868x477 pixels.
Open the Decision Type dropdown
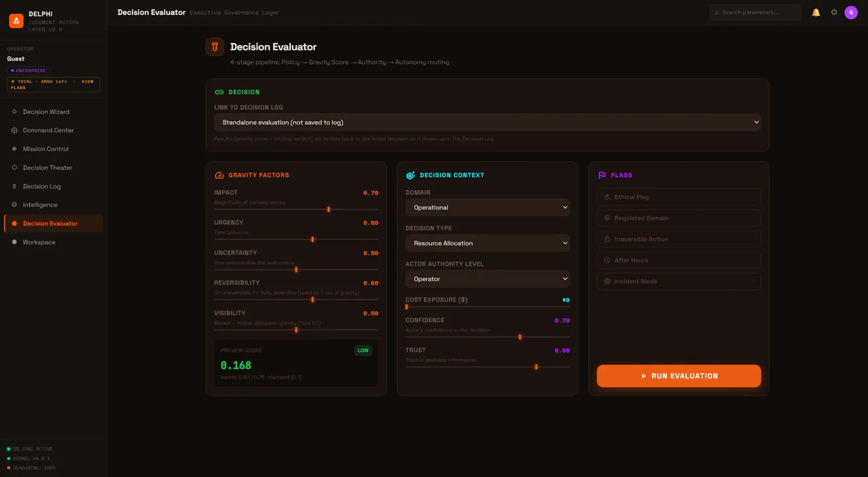point(487,243)
